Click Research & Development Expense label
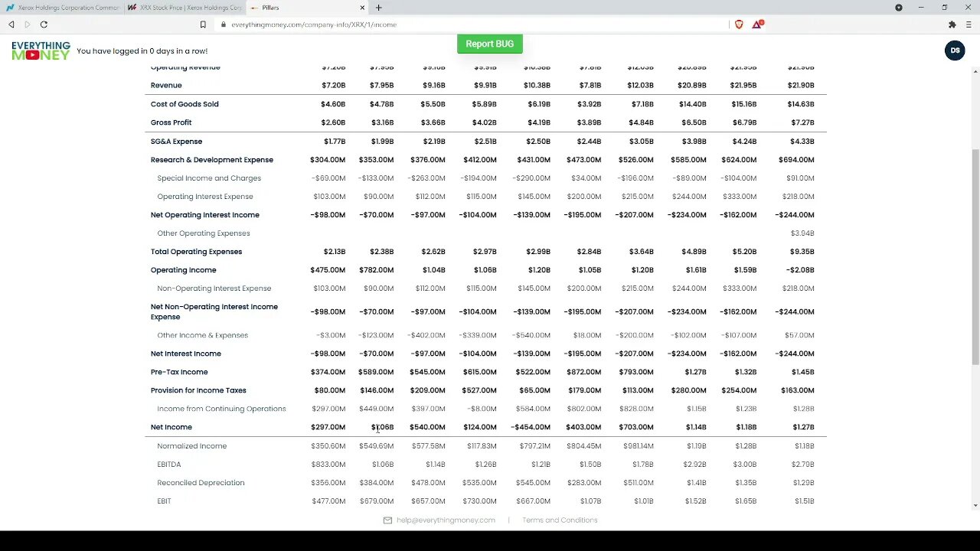The height and width of the screenshot is (551, 980). click(x=212, y=160)
